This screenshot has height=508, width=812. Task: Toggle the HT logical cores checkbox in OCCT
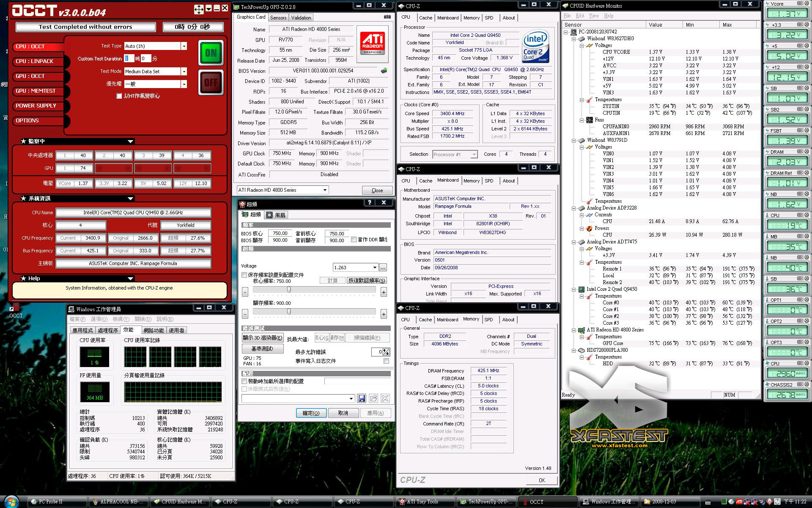coord(119,96)
